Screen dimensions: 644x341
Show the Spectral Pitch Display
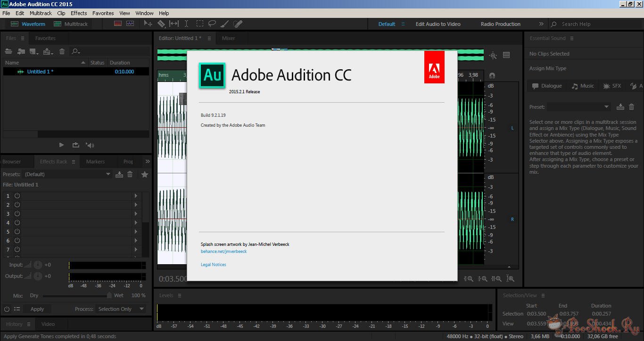point(130,24)
